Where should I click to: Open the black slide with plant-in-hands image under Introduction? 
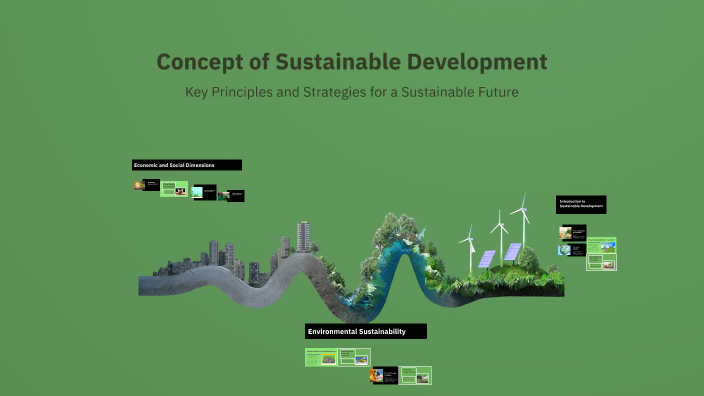(572, 233)
